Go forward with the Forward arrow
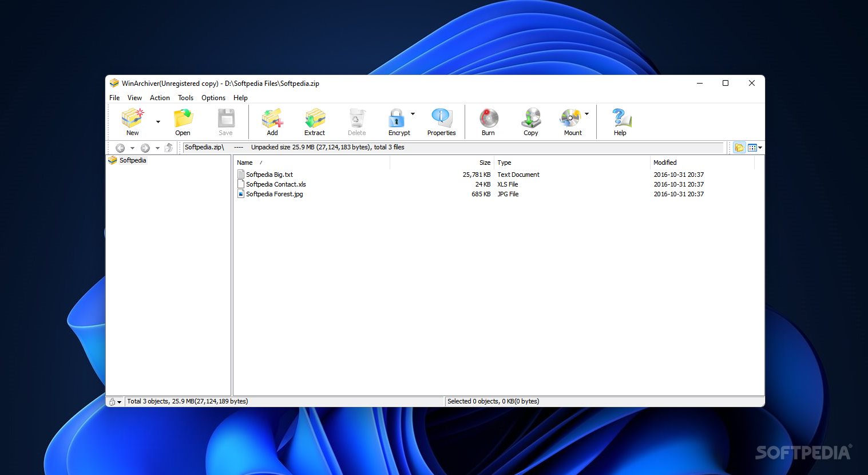This screenshot has width=868, height=475. click(x=145, y=148)
